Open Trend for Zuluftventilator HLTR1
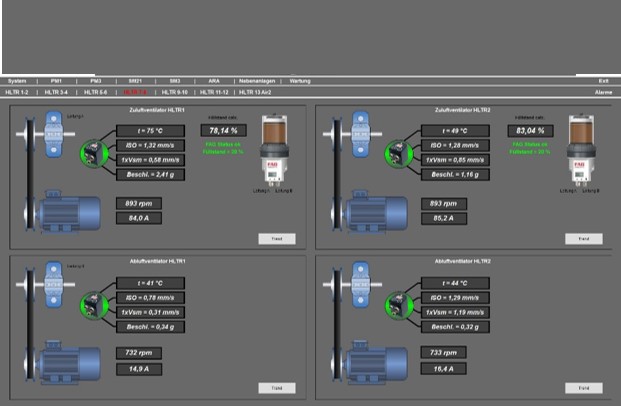Viewport: 621px width, 406px height. pos(271,239)
